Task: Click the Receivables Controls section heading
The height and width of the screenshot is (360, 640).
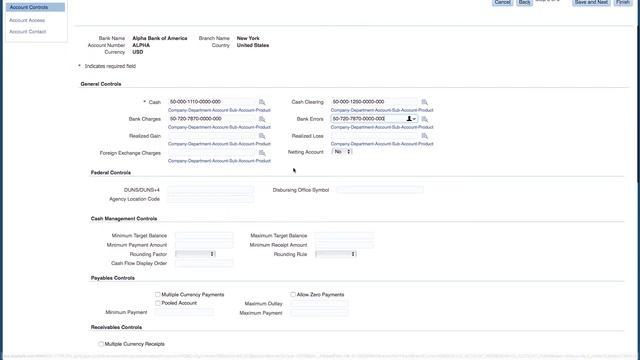Action: tap(116, 327)
